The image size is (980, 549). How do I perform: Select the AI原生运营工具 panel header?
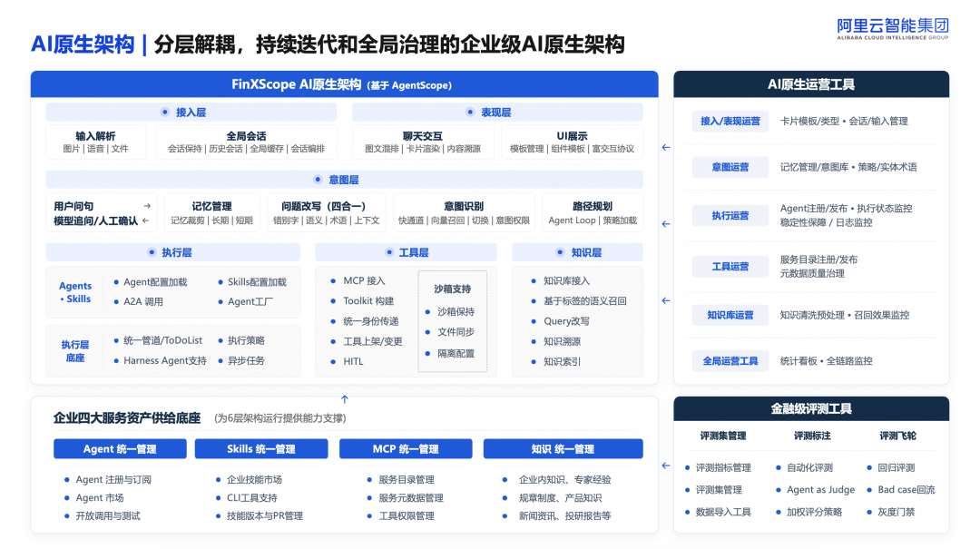click(811, 84)
